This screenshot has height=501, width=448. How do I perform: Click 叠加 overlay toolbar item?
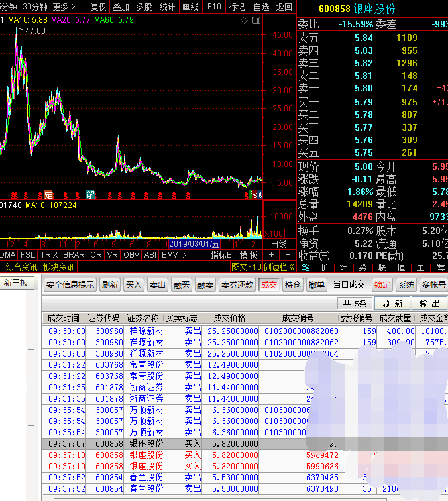[x=121, y=7]
